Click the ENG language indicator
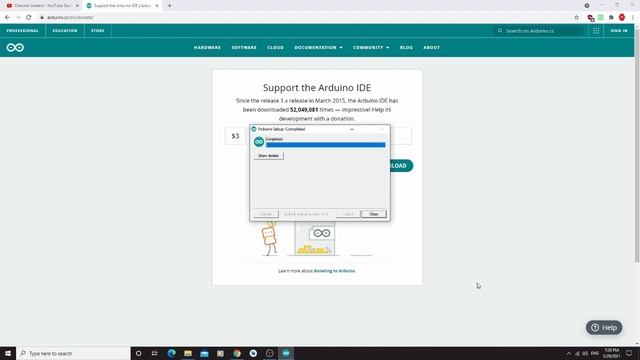This screenshot has height=360, width=640. click(595, 353)
